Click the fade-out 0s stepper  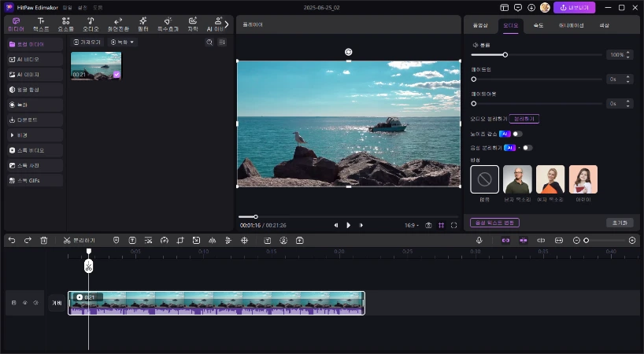(x=627, y=104)
